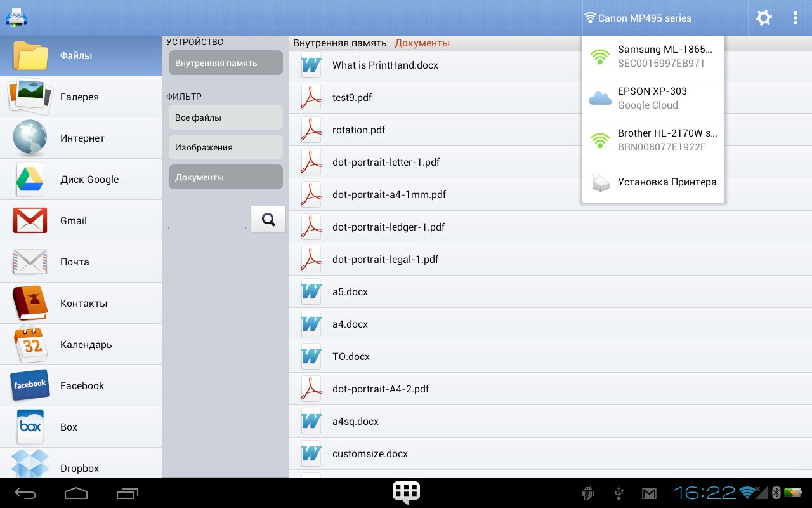The width and height of the screenshot is (812, 508).
Task: Open file TO.docx
Action: (x=551, y=357)
